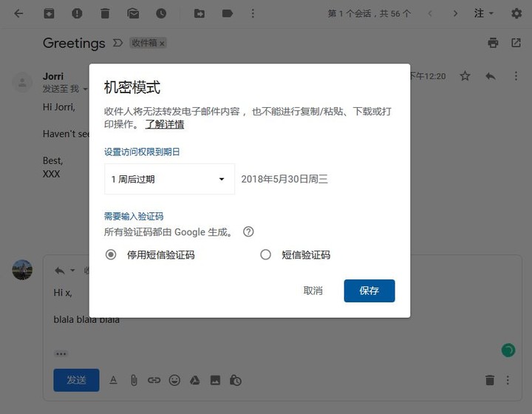Click the report spam icon
The image size is (532, 414).
tap(77, 13)
